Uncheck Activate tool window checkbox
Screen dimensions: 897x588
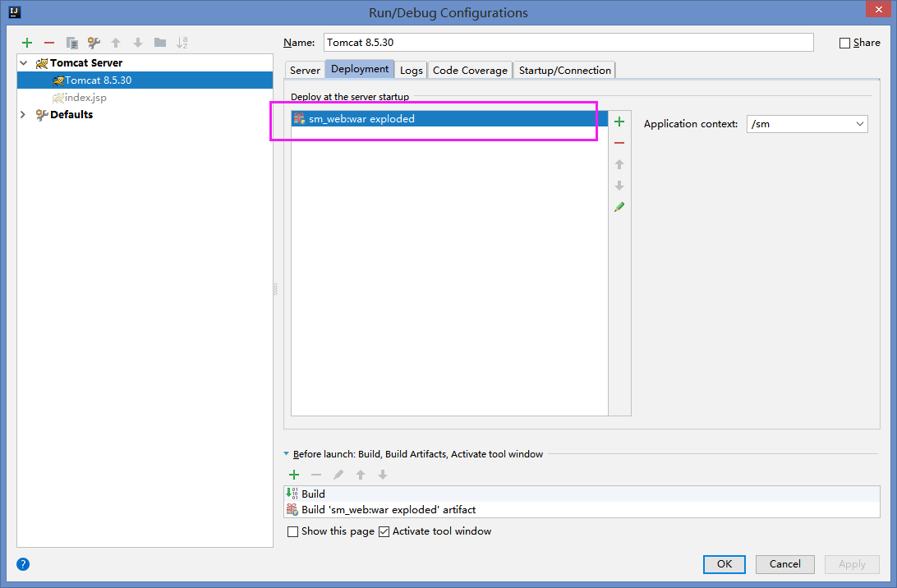384,532
